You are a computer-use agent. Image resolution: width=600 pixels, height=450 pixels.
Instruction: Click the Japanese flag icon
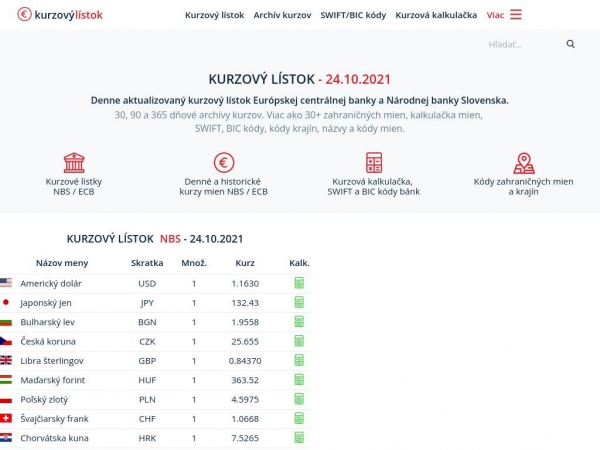6,302
